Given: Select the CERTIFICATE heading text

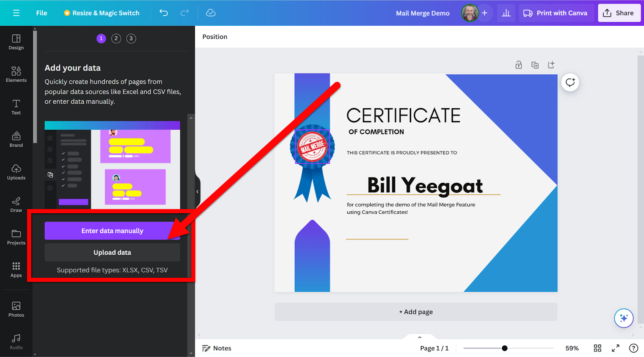Looking at the screenshot, I should coord(403,116).
